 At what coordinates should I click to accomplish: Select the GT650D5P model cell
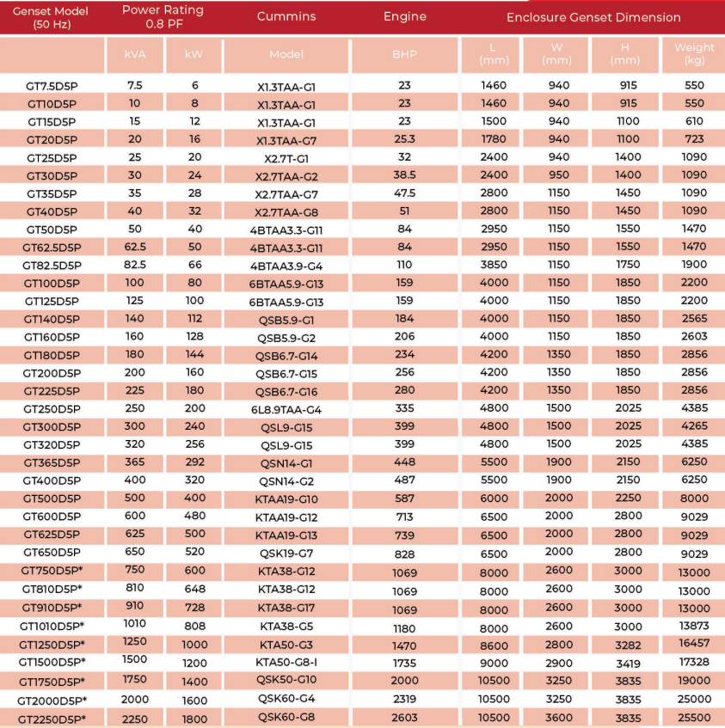tap(52, 553)
